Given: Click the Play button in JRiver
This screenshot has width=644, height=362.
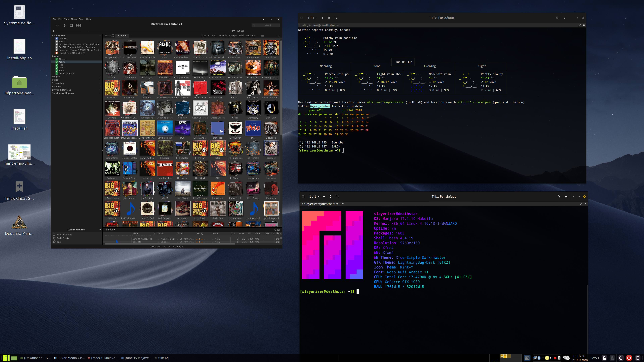Looking at the screenshot, I should coord(65,25).
